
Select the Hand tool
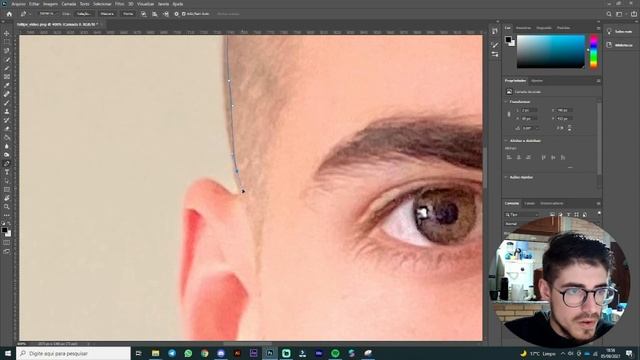[x=7, y=198]
